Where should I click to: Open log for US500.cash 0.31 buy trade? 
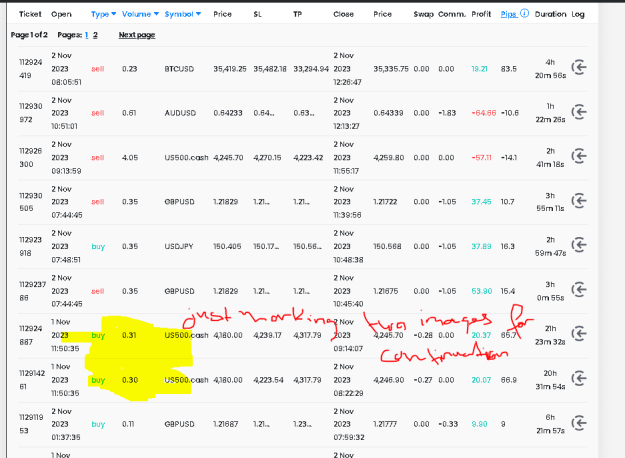tap(579, 334)
